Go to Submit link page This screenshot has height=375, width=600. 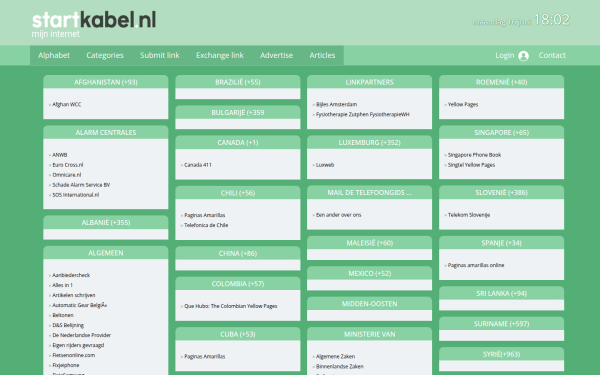click(160, 55)
